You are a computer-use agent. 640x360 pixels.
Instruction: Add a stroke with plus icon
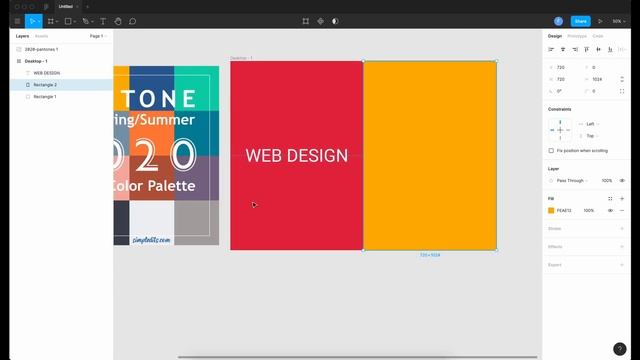(622, 229)
